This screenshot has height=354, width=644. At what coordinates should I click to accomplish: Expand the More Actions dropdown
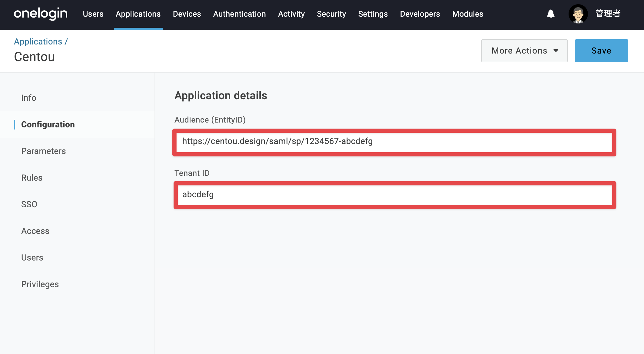point(524,51)
